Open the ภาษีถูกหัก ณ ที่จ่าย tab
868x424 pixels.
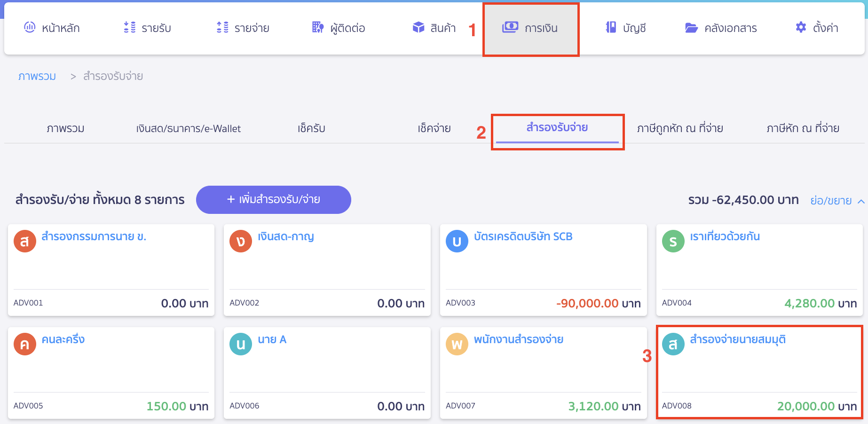coord(679,128)
